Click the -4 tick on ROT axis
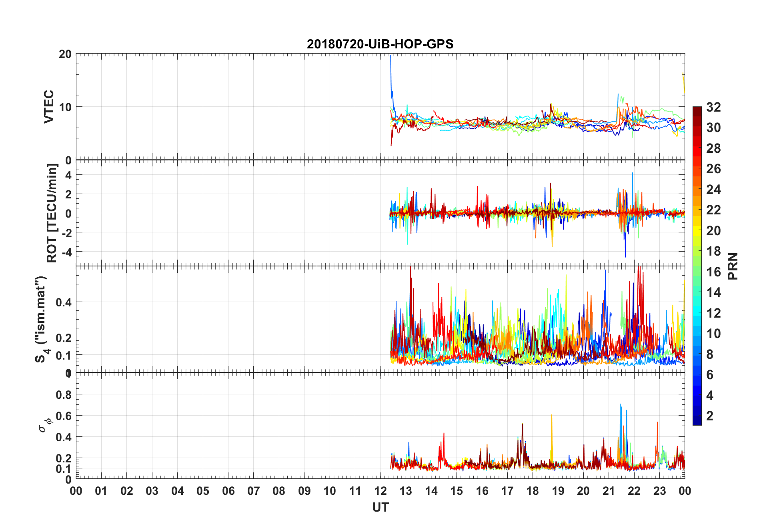 68,252
